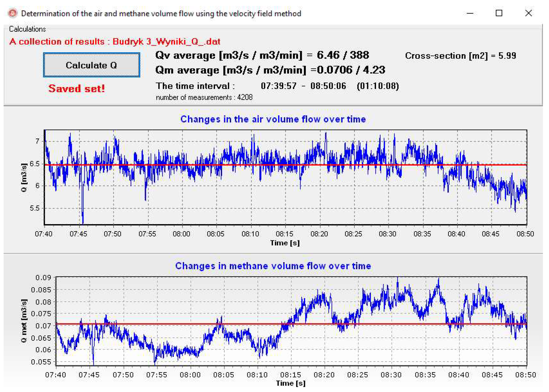
Task: Click the methane volume flow chart title
Action: point(273,266)
